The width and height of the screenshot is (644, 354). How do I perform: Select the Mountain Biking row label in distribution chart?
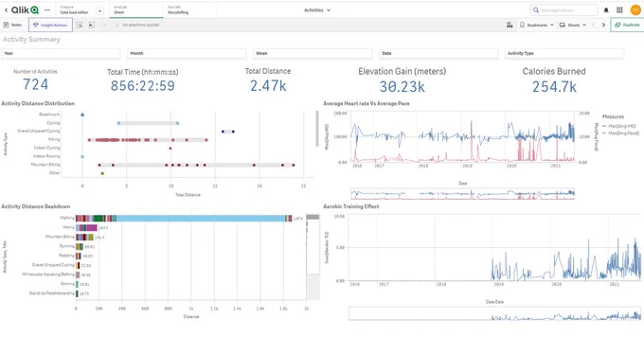point(45,165)
